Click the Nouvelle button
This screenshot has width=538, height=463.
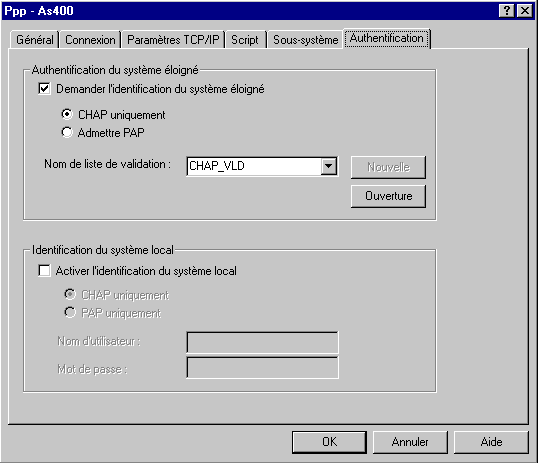click(388, 167)
